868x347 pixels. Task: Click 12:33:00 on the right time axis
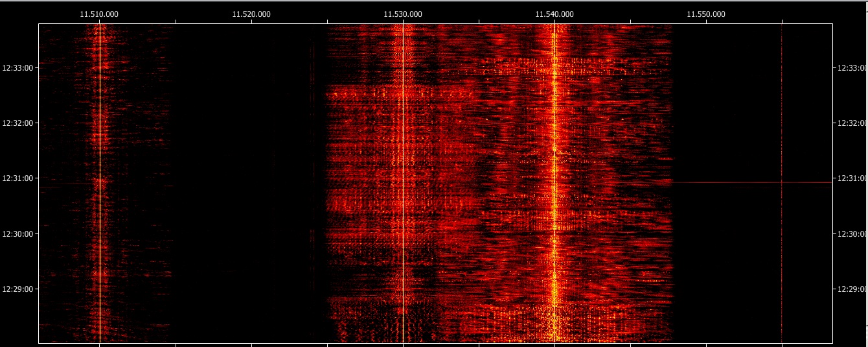pyautogui.click(x=852, y=67)
